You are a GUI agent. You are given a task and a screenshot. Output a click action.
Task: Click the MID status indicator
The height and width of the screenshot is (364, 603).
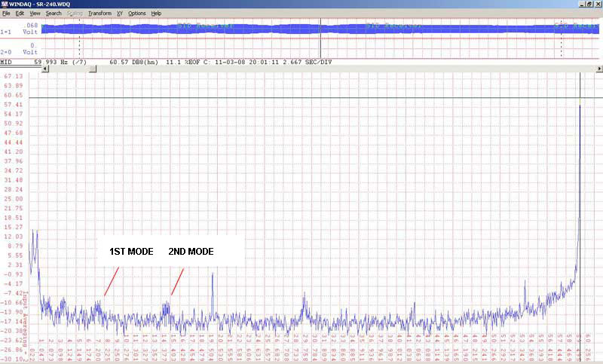pyautogui.click(x=6, y=62)
